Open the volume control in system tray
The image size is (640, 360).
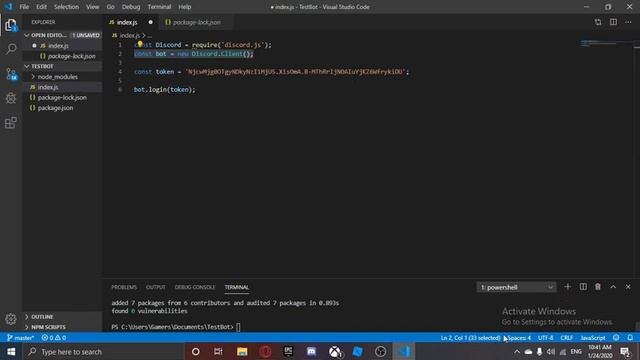click(x=551, y=351)
